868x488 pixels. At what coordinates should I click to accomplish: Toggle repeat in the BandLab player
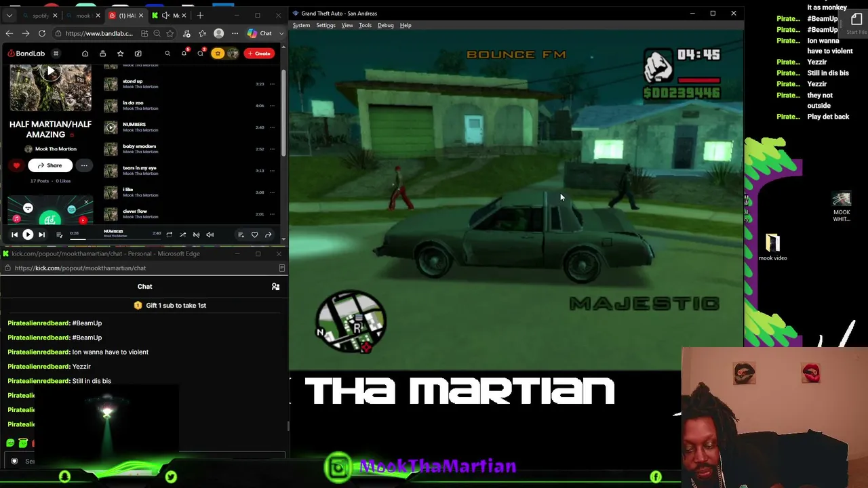pos(169,235)
